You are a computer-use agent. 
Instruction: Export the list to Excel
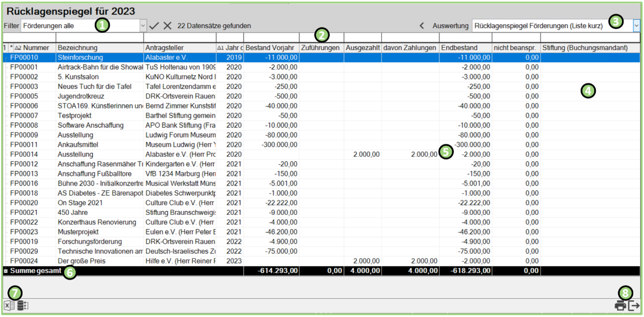[x=9, y=306]
